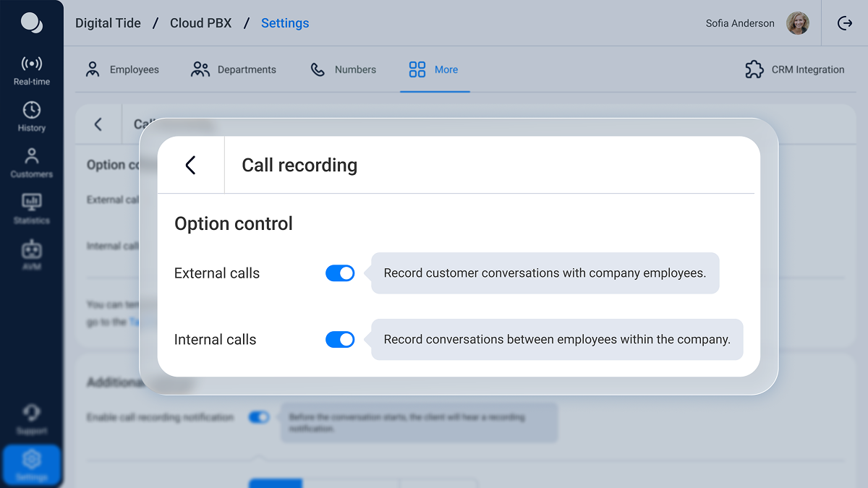
Task: Go back with Call recording arrow
Action: coord(191,165)
